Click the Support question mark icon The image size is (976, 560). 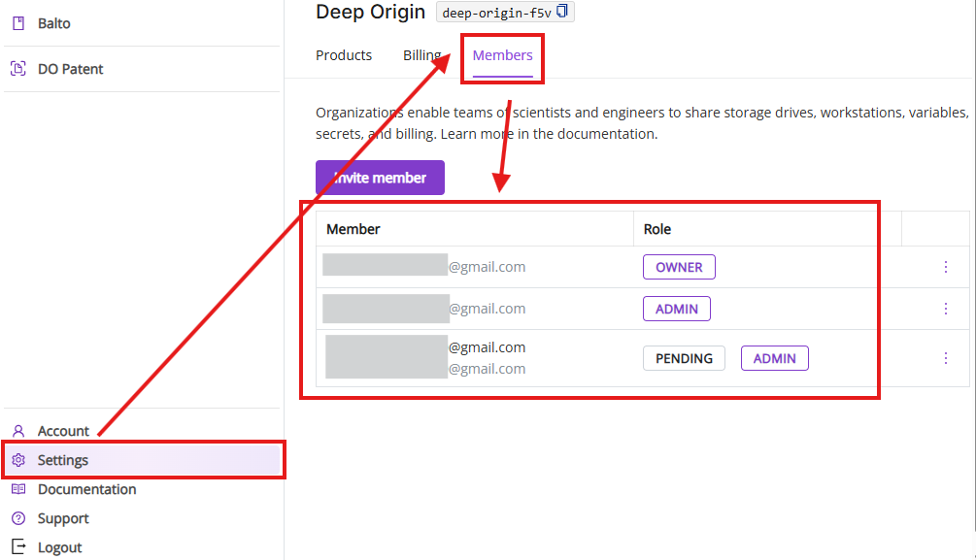coord(18,518)
